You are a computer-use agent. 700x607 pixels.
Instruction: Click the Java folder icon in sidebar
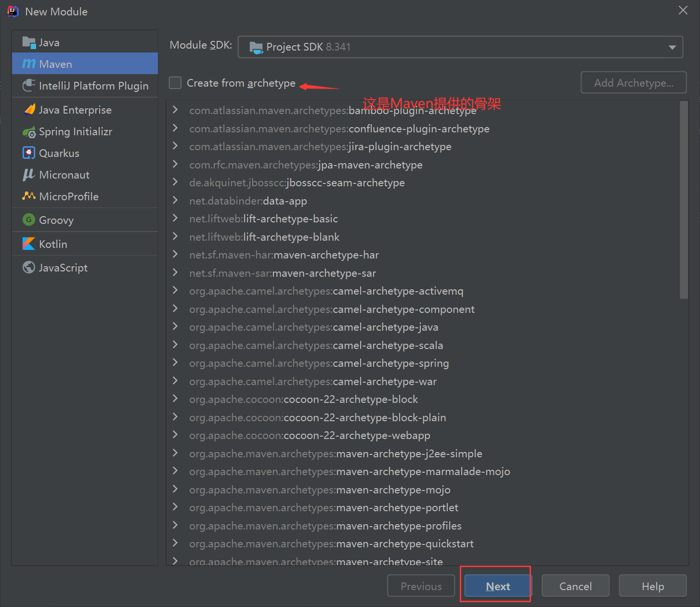coord(29,42)
